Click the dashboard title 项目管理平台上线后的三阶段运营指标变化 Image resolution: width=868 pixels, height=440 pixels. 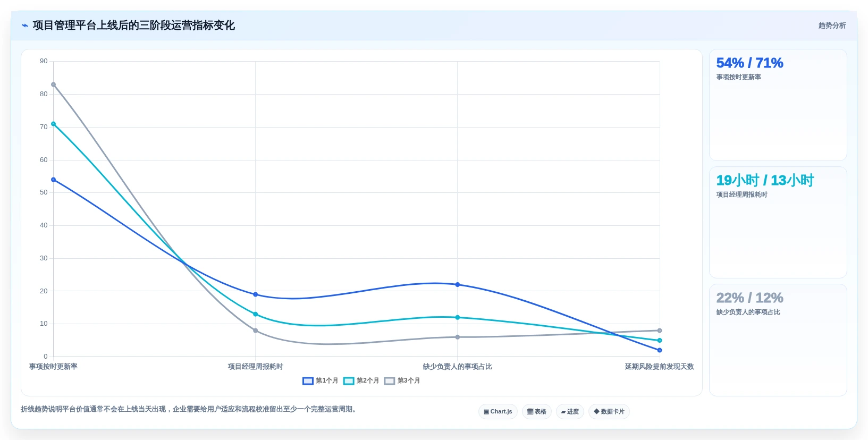133,26
